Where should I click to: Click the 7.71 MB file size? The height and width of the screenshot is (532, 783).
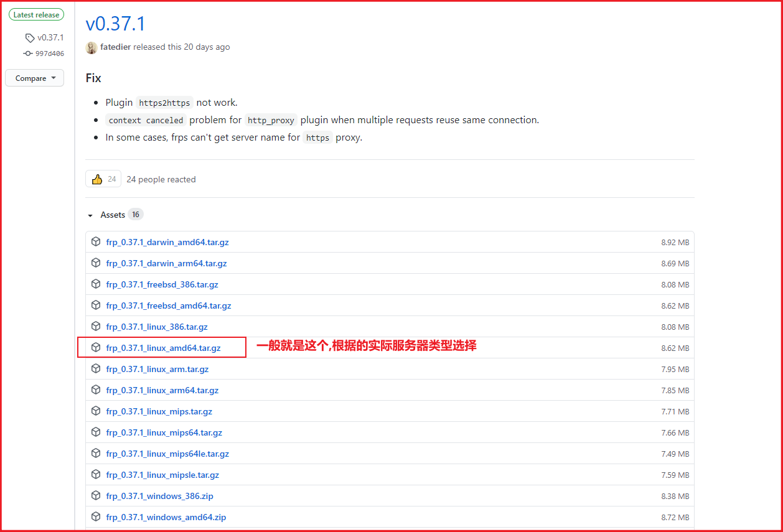point(675,411)
